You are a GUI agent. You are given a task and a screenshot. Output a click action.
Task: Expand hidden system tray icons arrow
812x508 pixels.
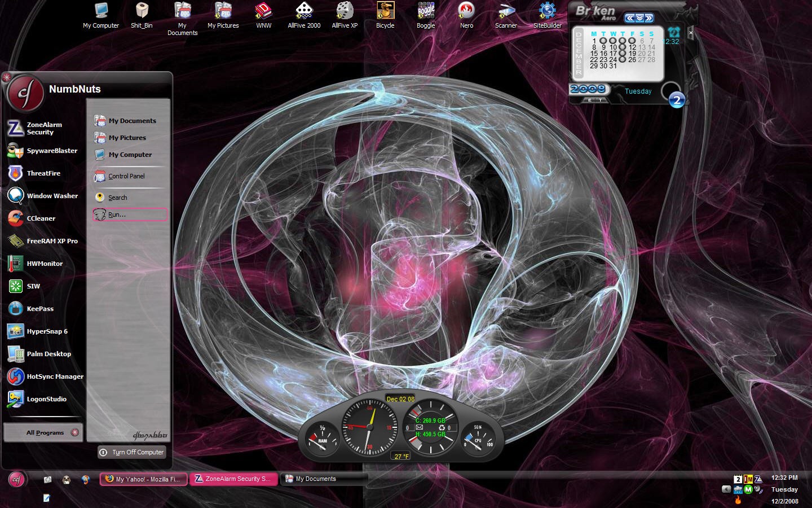coord(726,489)
